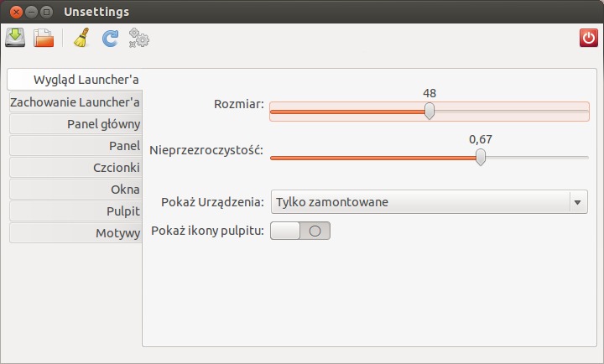Click the Pokaż Urządzenia: label

(x=212, y=202)
